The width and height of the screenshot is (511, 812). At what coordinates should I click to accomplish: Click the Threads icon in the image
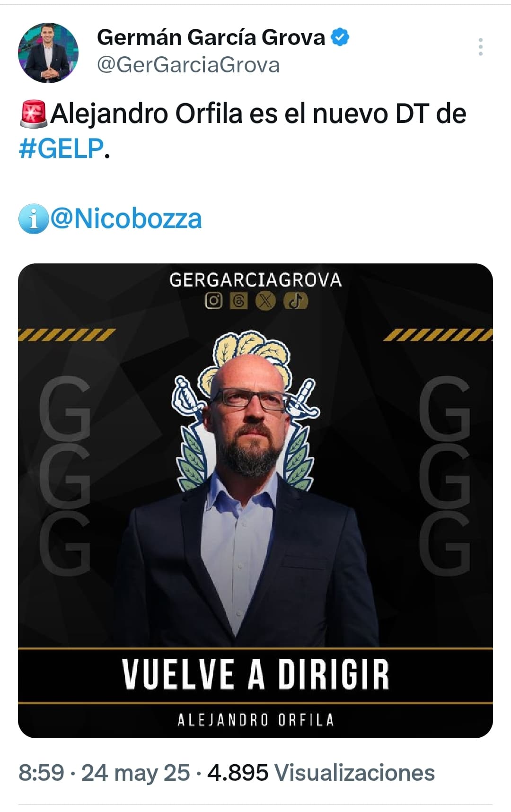[239, 301]
